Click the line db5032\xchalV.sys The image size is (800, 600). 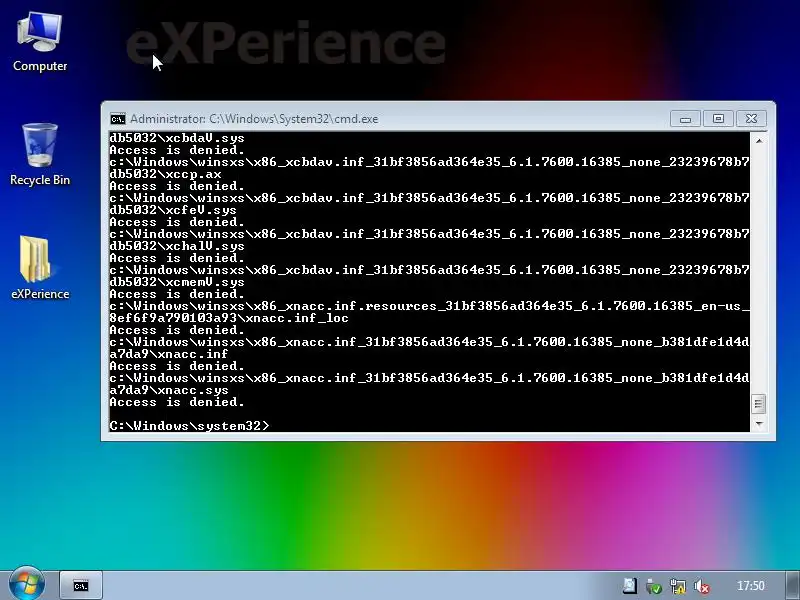[177, 246]
